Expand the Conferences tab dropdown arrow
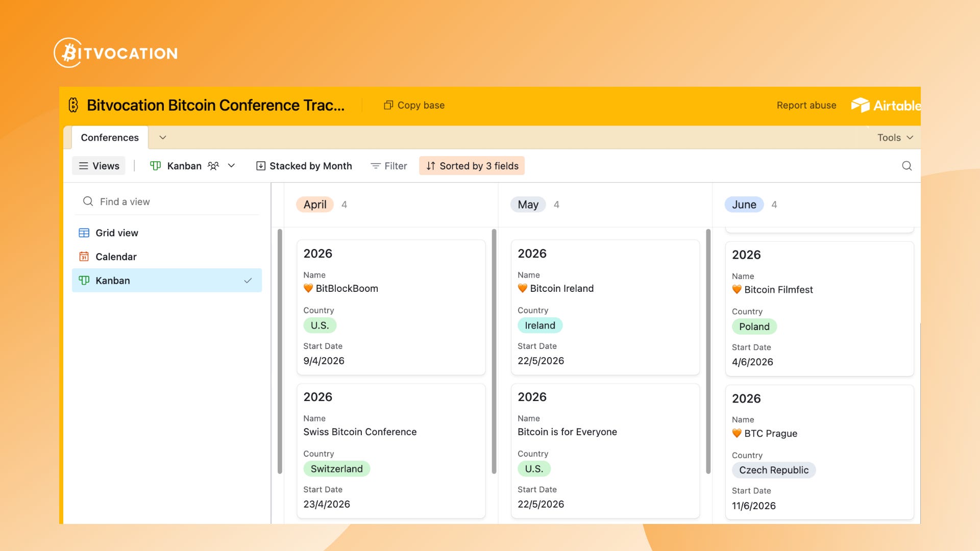980x551 pixels. coord(163,137)
